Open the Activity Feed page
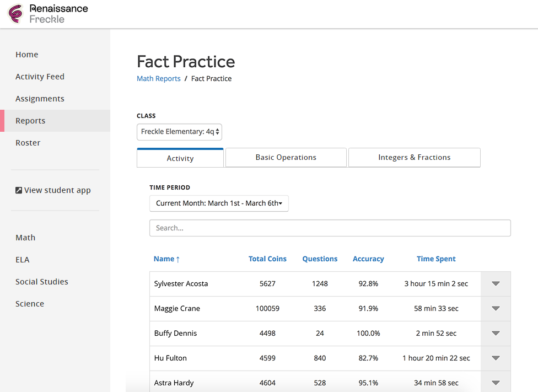The height and width of the screenshot is (392, 538). click(40, 76)
